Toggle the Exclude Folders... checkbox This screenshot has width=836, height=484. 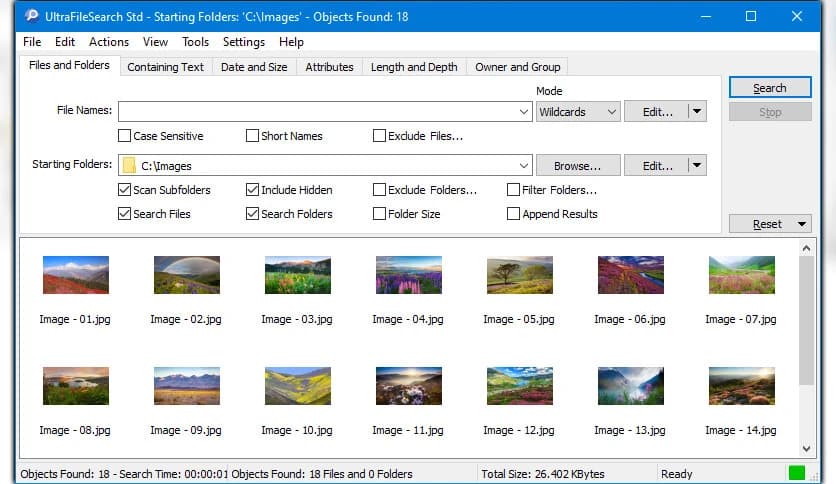pyautogui.click(x=379, y=190)
